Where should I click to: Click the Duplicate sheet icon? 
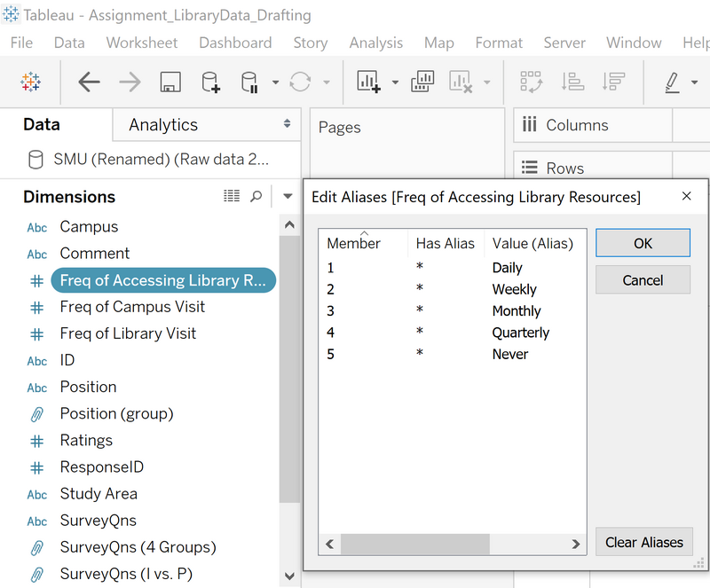click(x=422, y=82)
